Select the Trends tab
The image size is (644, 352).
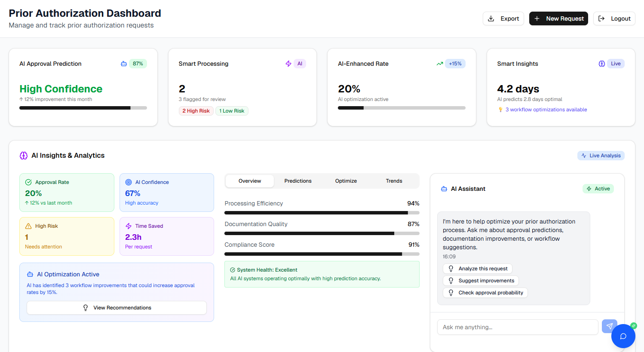394,181
